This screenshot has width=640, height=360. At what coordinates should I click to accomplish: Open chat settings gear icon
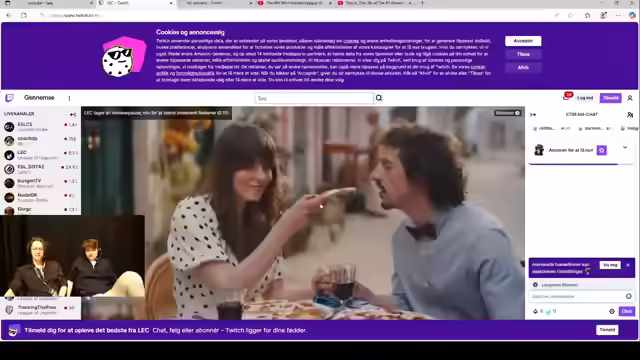(612, 311)
